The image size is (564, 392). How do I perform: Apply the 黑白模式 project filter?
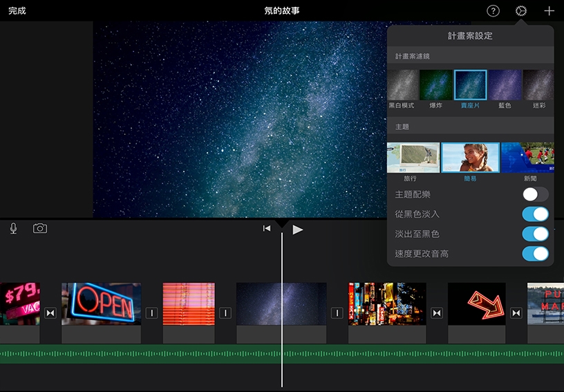(x=402, y=85)
